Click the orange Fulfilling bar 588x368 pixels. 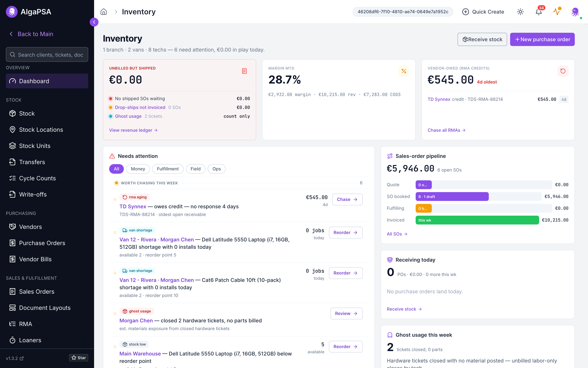pyautogui.click(x=424, y=208)
